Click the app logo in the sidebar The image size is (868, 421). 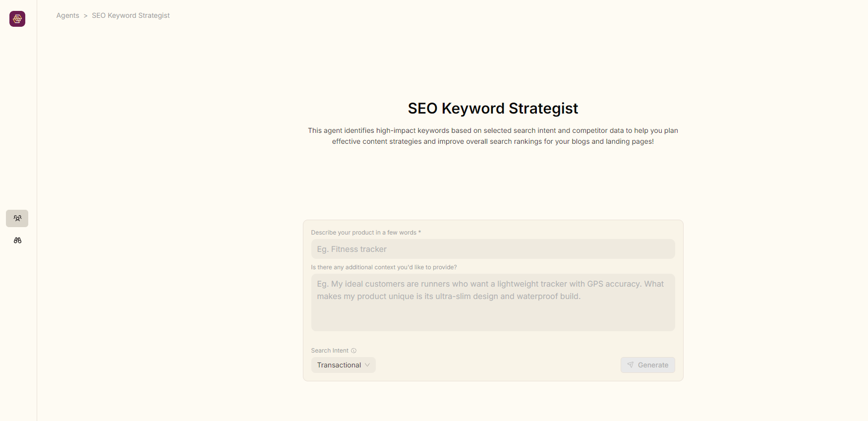tap(17, 19)
